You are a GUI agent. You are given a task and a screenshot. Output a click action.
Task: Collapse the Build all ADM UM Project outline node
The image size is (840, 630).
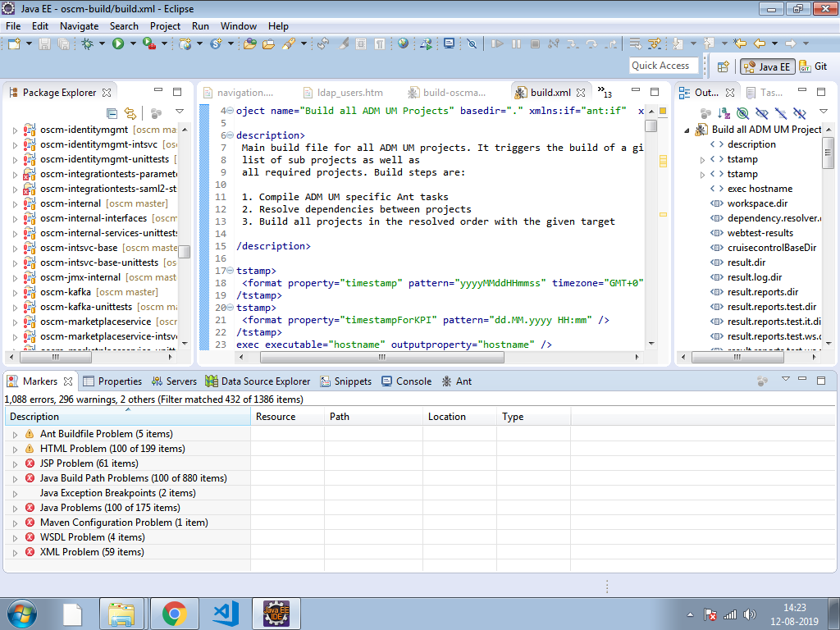point(687,130)
